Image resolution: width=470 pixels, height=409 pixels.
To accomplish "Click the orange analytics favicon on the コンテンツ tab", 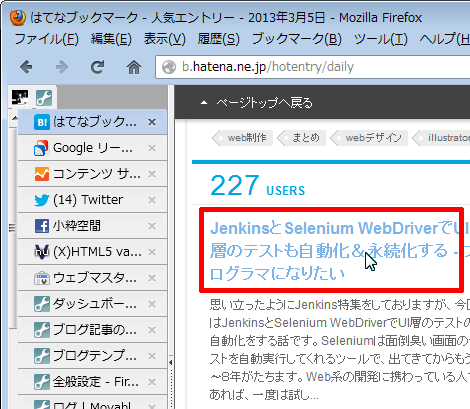I will [x=42, y=174].
